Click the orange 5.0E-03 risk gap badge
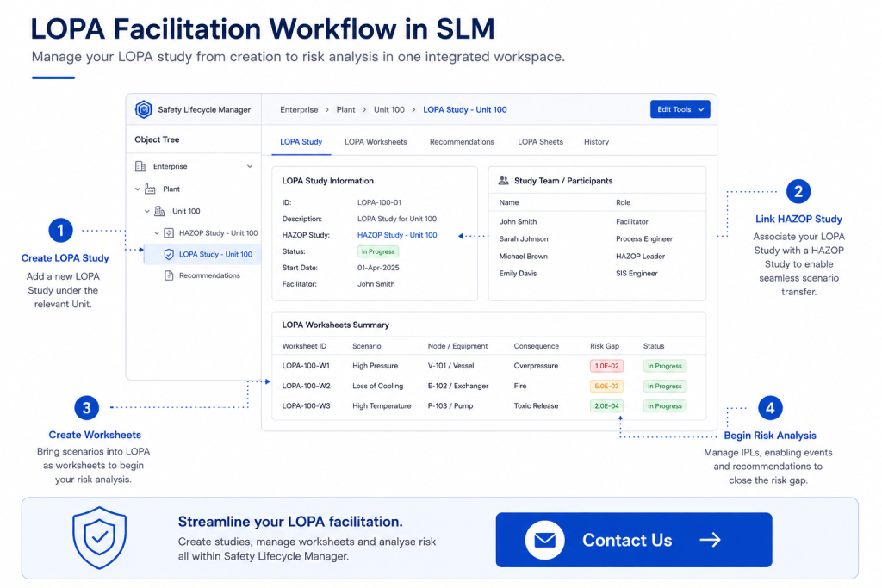The height and width of the screenshot is (588, 882). 606,387
